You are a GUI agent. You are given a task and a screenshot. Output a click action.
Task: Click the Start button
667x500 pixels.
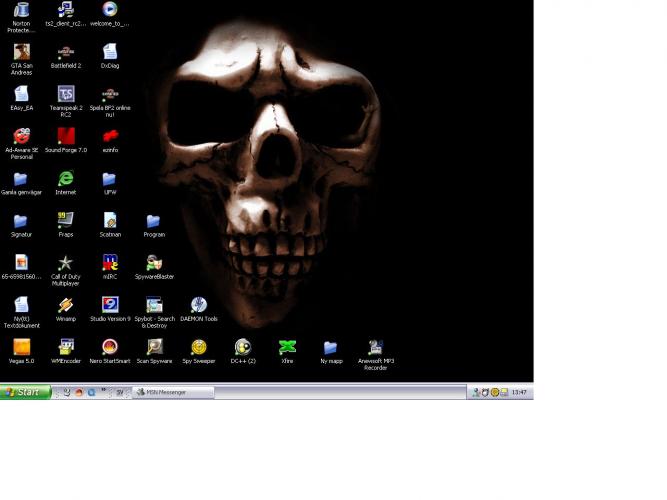24,392
